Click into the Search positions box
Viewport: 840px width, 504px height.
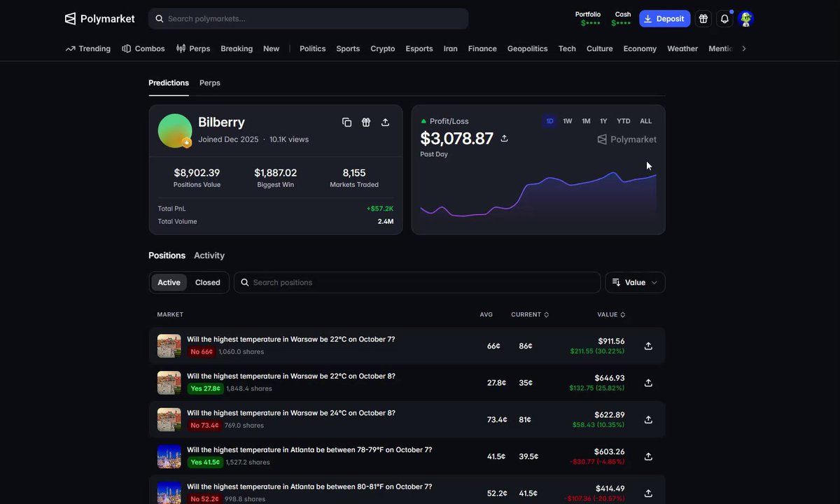pos(417,283)
